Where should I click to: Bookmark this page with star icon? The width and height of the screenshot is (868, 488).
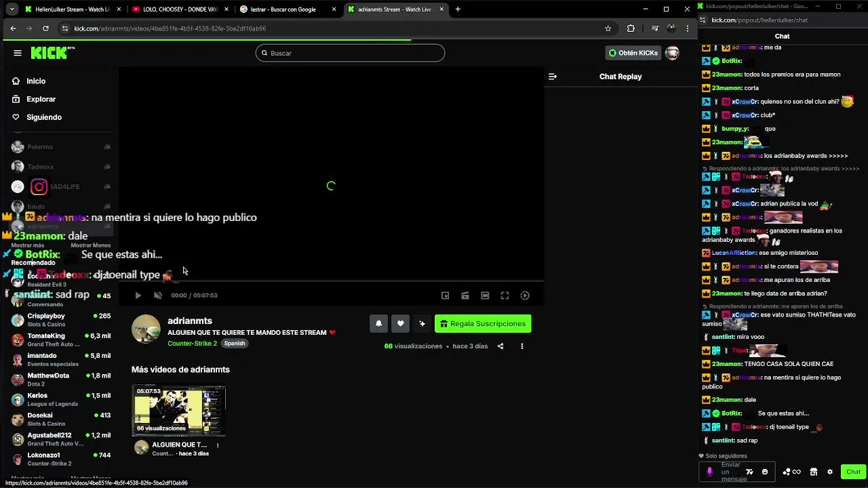click(x=608, y=28)
